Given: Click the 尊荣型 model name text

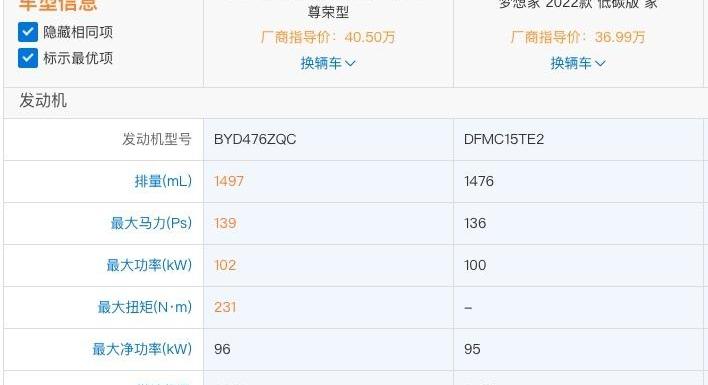Looking at the screenshot, I should pos(328,12).
